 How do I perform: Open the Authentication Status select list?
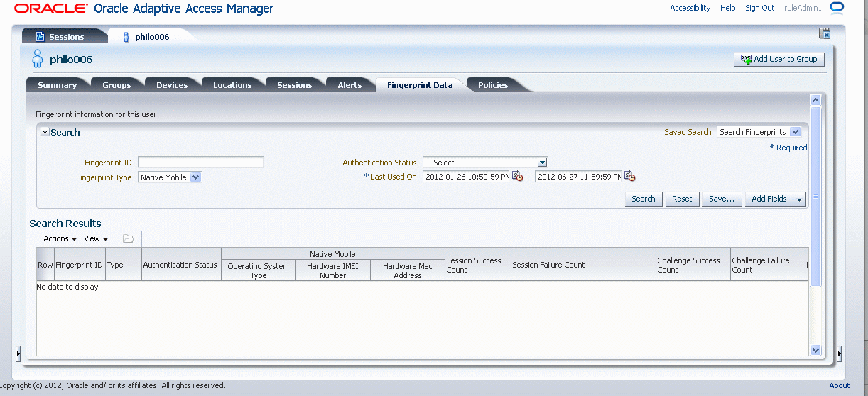484,163
